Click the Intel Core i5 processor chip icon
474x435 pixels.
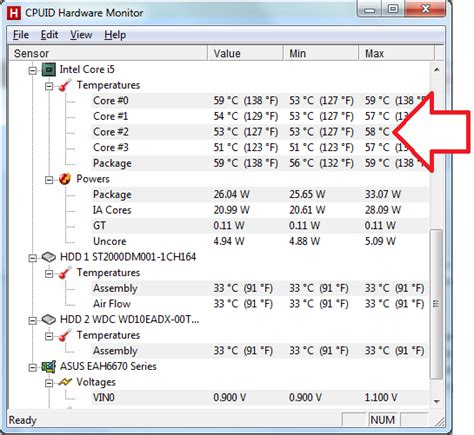point(48,70)
